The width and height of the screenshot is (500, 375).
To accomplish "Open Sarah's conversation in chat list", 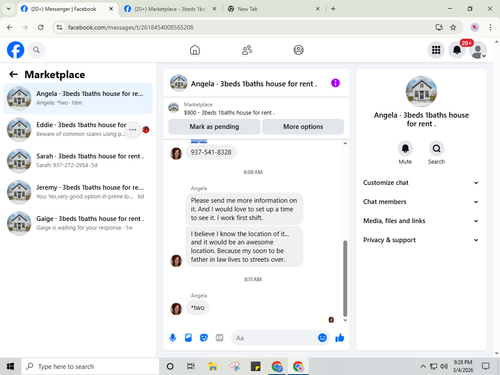I will pos(78,161).
